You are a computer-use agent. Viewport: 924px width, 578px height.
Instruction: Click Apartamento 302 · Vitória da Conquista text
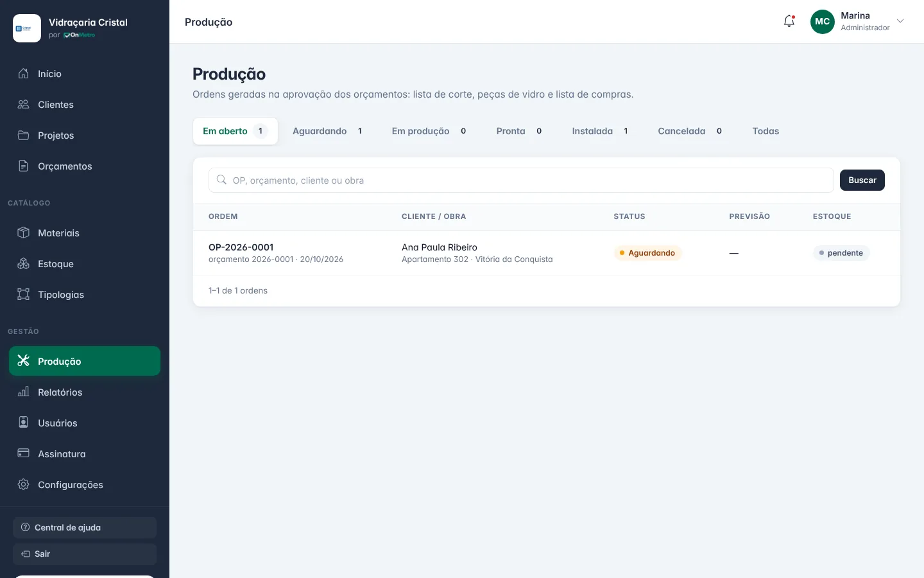[x=477, y=259]
